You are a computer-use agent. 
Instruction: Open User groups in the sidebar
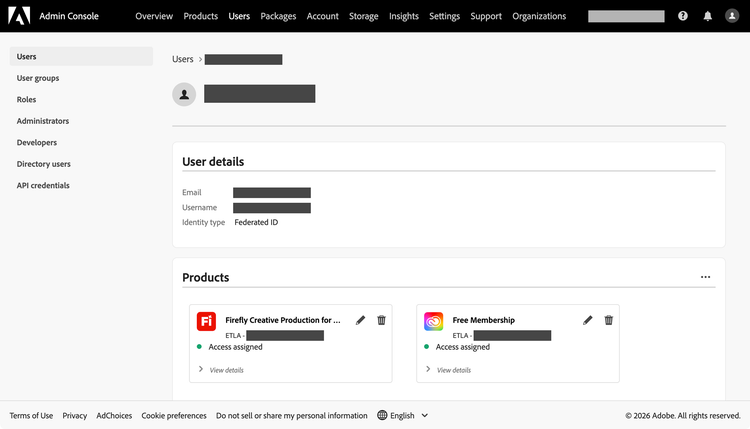[x=38, y=78]
